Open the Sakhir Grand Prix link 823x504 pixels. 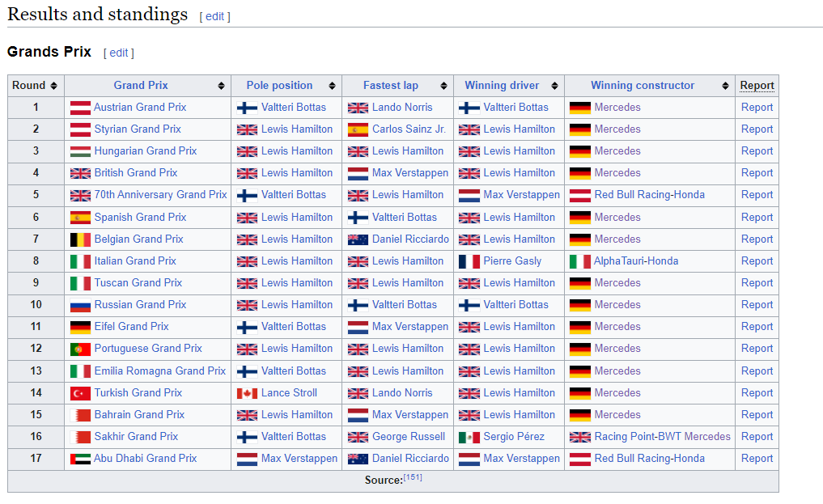click(x=136, y=436)
